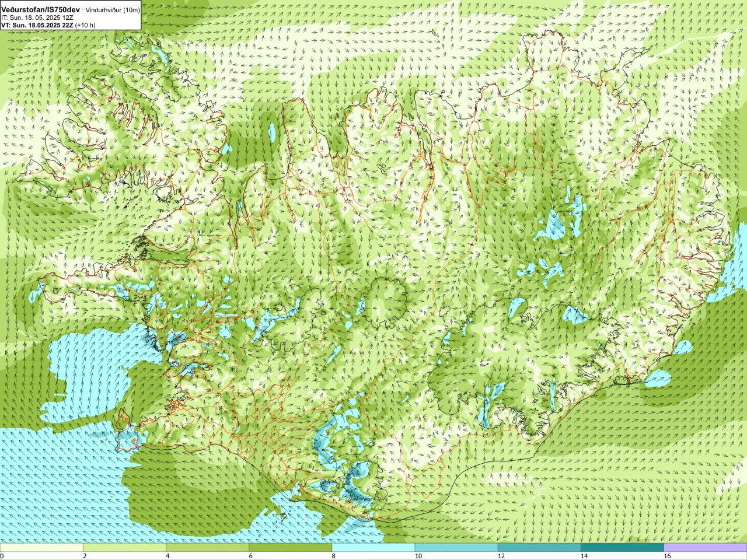Click the legend value label 12
Viewport: 747px width, 560px height.
pyautogui.click(x=501, y=556)
